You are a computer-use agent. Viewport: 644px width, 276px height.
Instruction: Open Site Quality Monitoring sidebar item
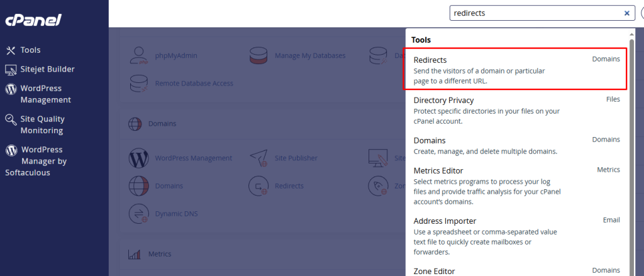coord(42,124)
